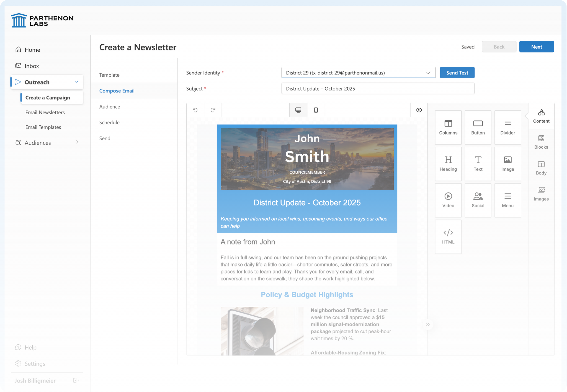Send a test email
This screenshot has width=567, height=392.
pos(457,73)
